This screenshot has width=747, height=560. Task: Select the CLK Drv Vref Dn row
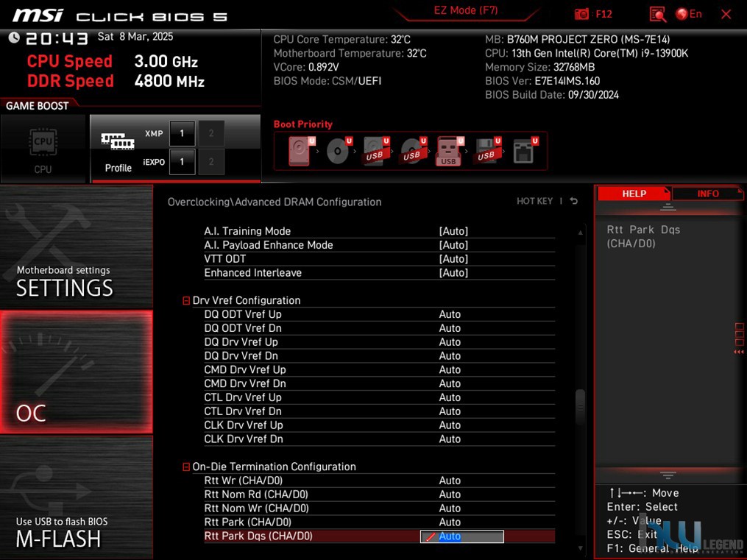379,439
